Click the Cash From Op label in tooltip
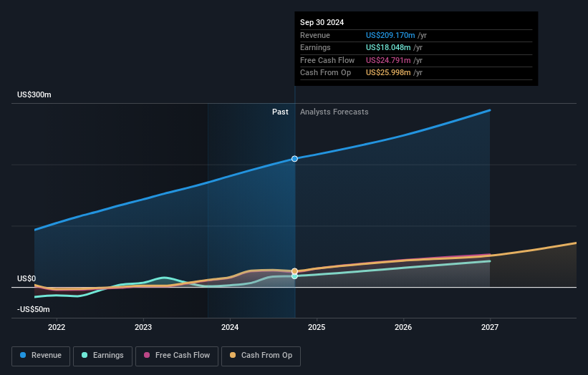Screen dimensions: 588x375 325,73
